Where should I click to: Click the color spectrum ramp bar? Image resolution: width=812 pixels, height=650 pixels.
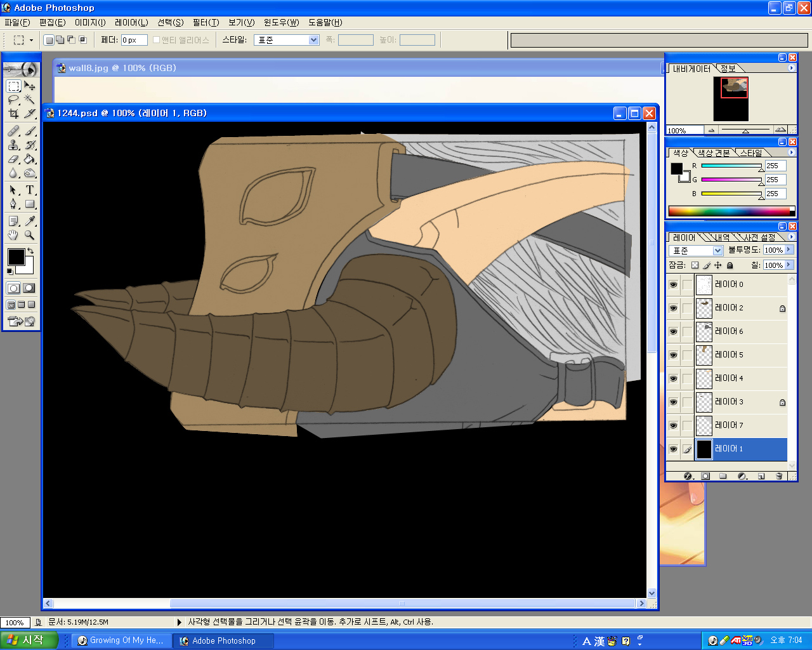(731, 211)
